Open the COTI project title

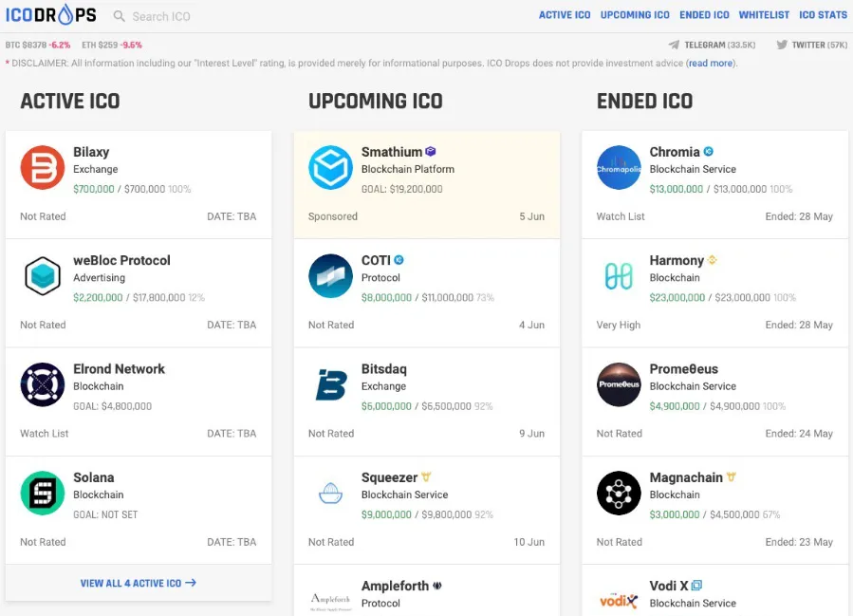(x=376, y=260)
